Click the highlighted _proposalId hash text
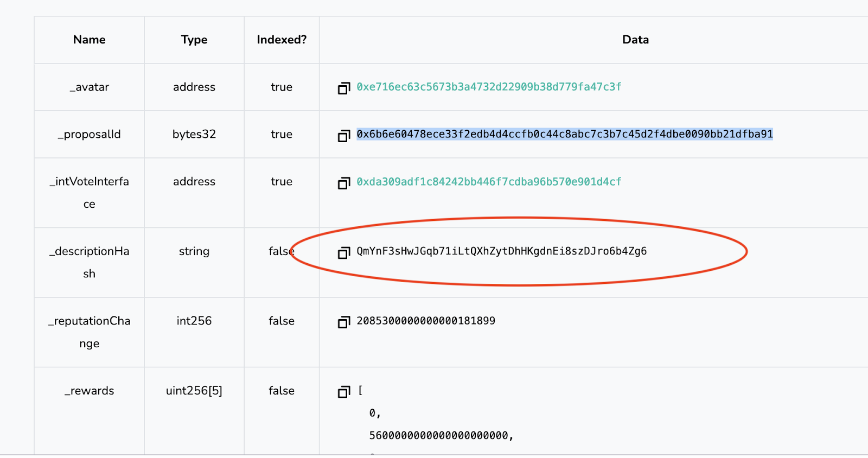The image size is (868, 458). [x=564, y=134]
